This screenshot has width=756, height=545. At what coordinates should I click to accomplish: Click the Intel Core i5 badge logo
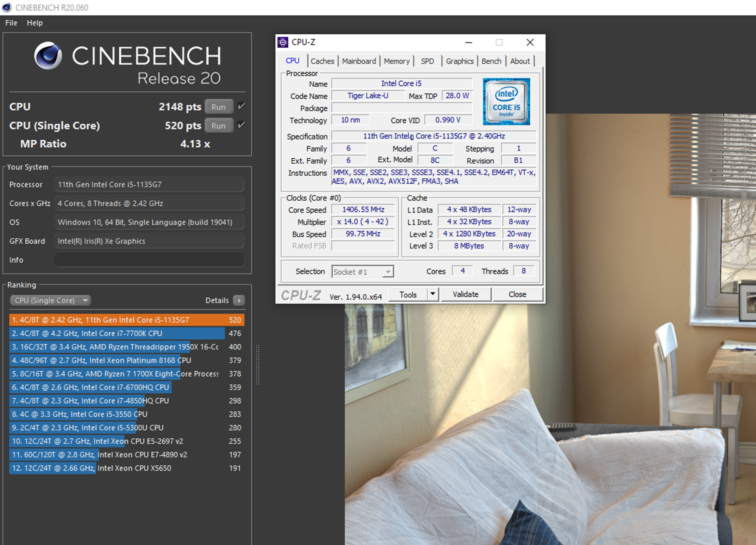point(506,101)
